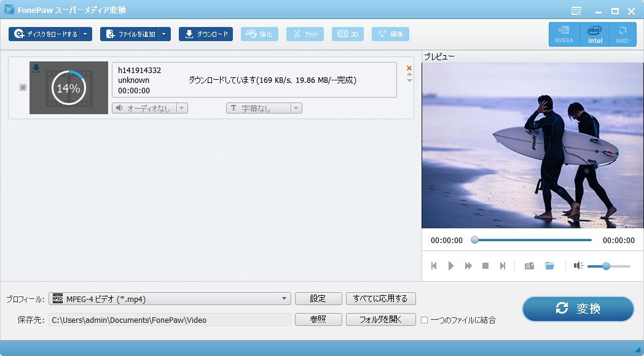Image resolution: width=644 pixels, height=356 pixels.
Task: Click the download status text
Action: pos(272,80)
